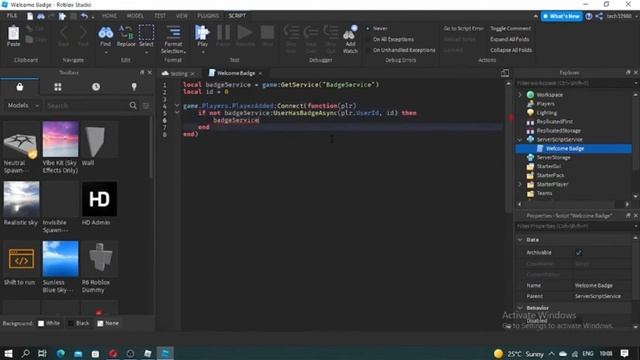Set Toolbox background to Black
The image size is (640, 360).
click(71, 323)
